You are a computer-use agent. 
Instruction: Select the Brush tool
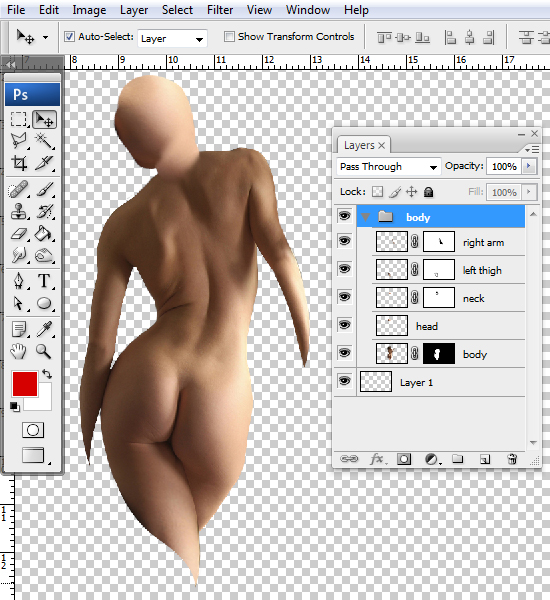point(44,189)
